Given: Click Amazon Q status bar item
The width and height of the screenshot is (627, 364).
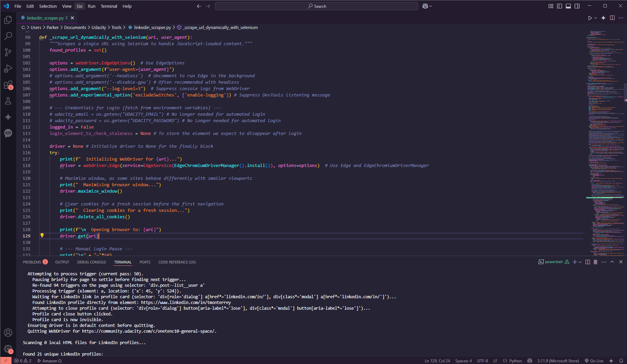Looking at the screenshot, I should 50,361.
